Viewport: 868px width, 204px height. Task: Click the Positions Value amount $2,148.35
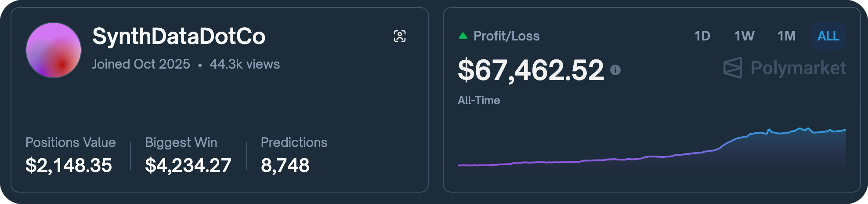coord(69,165)
